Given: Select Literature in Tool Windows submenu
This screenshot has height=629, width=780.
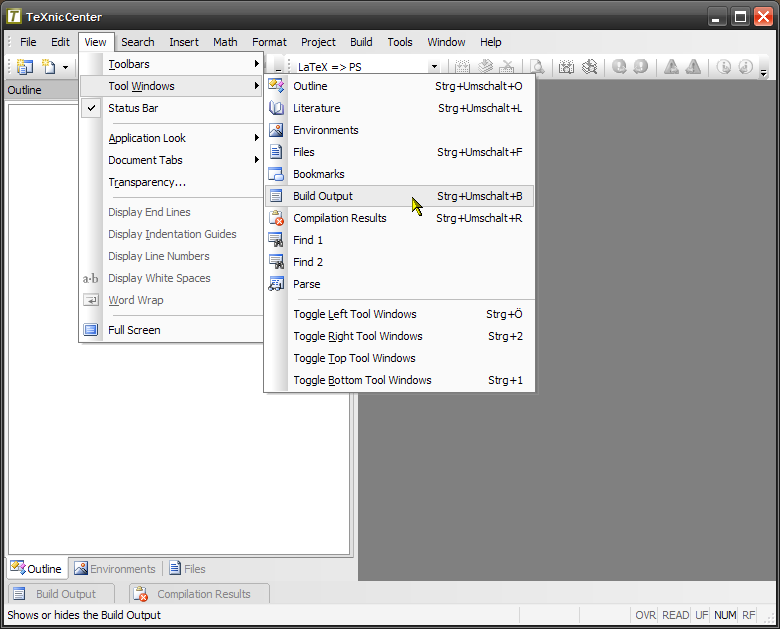Looking at the screenshot, I should click(399, 108).
